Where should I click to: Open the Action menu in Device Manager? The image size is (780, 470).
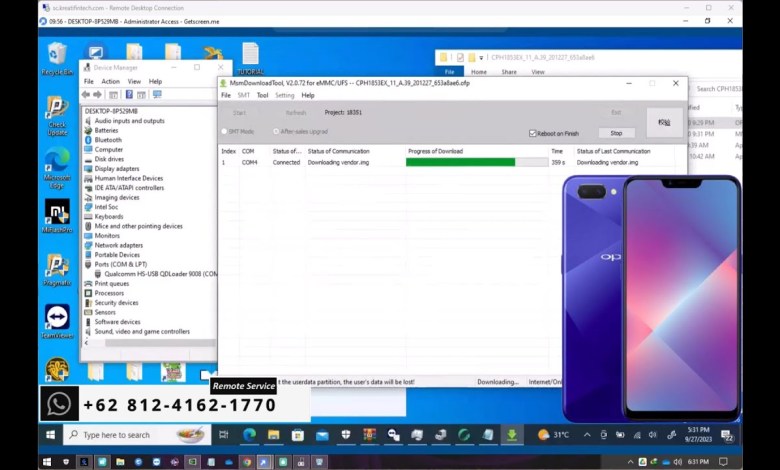coord(110,81)
